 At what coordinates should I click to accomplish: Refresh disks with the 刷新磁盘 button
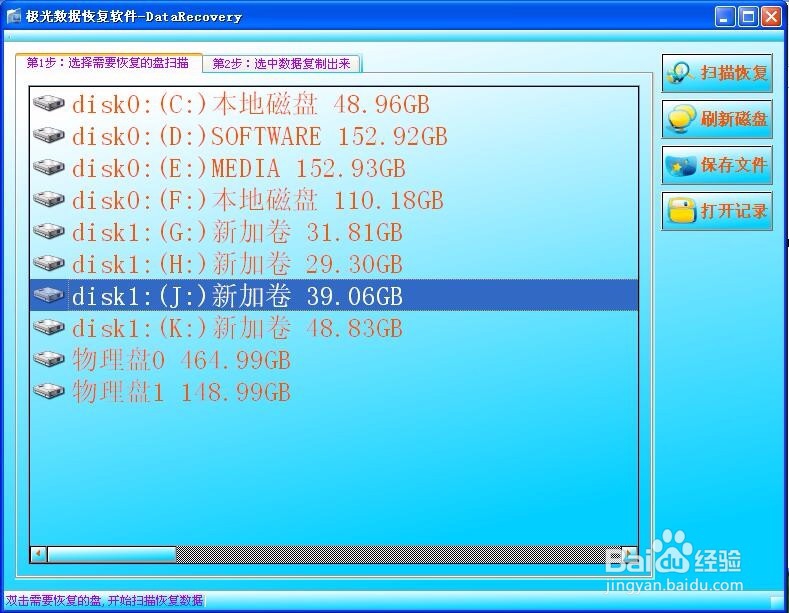pyautogui.click(x=717, y=119)
